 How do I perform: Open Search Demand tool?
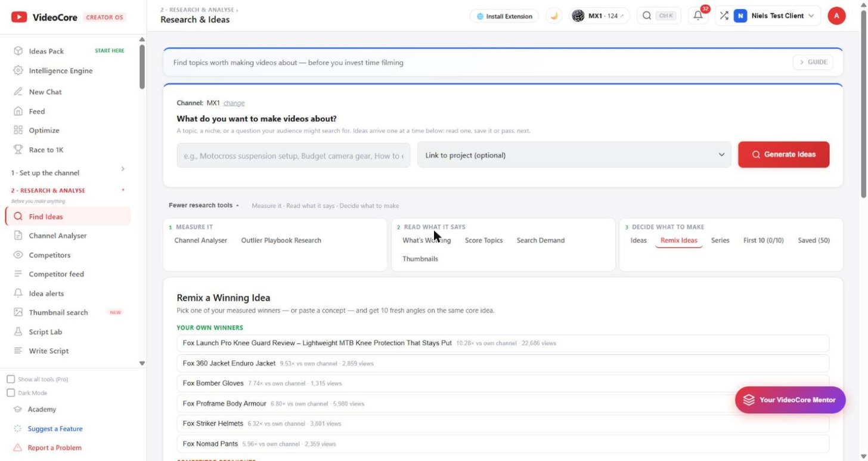coord(540,240)
